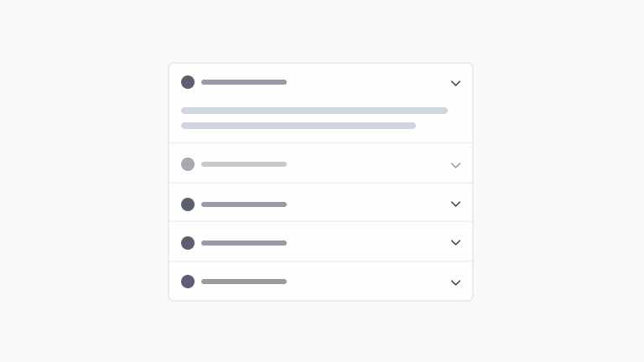Click the title placeholder of the fourth accordion item

point(244,243)
